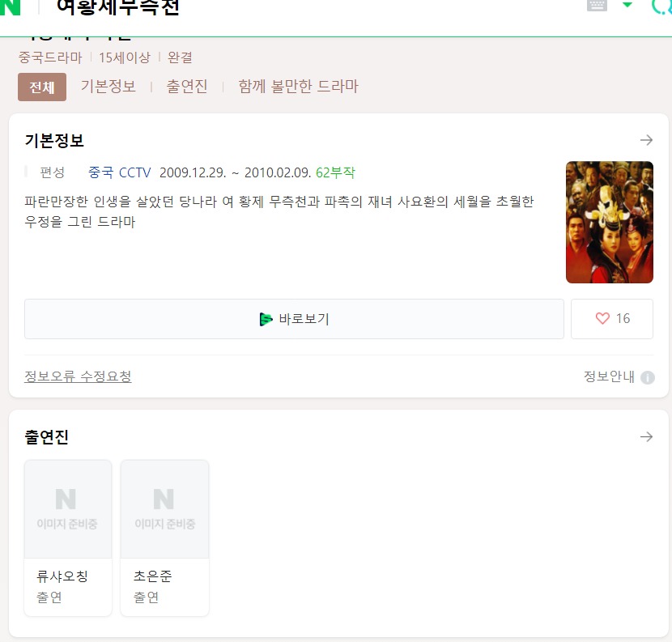Click the 정보안내 info icon
This screenshot has width=672, height=642.
pos(648,377)
